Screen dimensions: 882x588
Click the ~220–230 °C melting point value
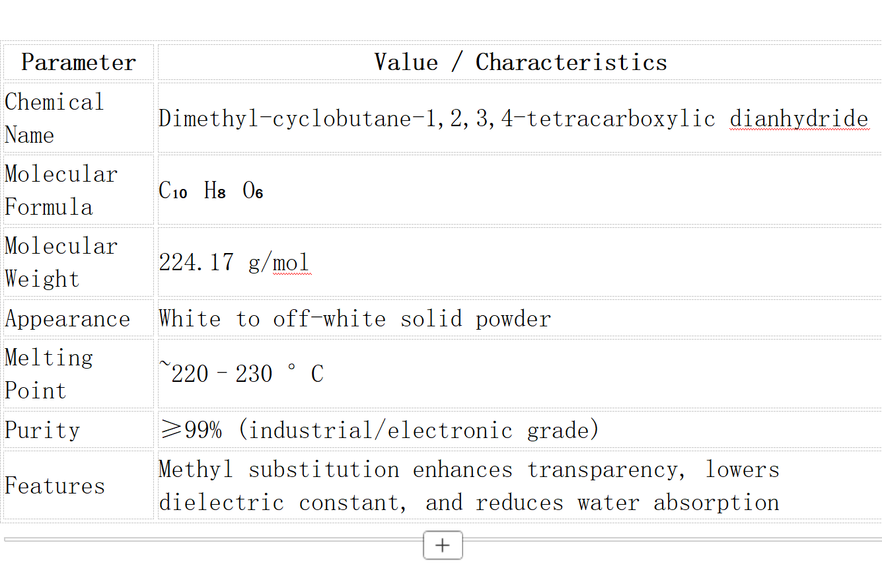[241, 374]
